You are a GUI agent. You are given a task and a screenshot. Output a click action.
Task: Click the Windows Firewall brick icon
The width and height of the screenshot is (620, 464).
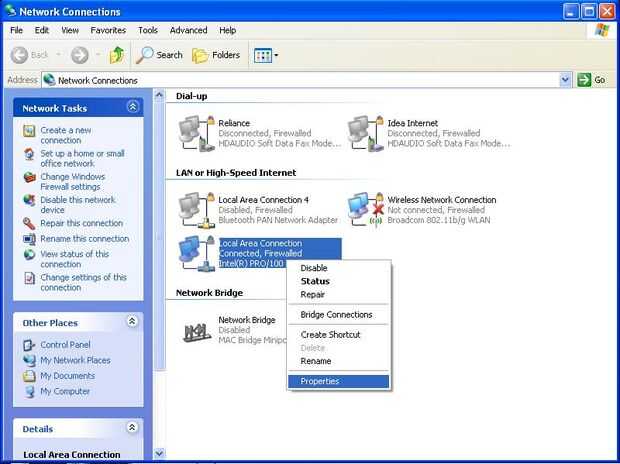coord(29,177)
